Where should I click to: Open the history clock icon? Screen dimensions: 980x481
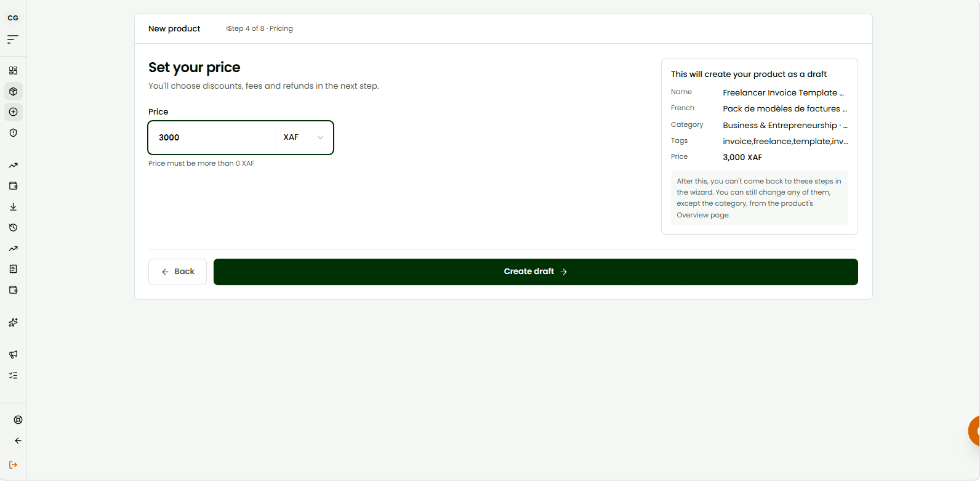click(x=14, y=228)
